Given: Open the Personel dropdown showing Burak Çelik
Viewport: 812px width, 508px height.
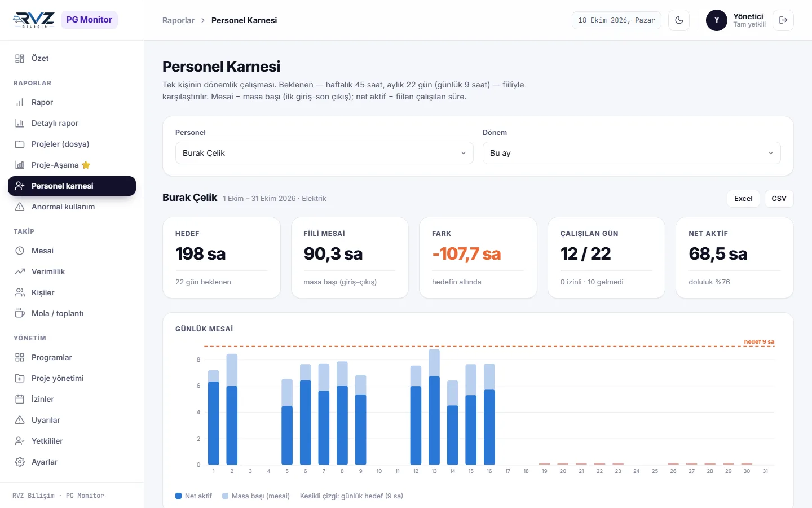Looking at the screenshot, I should tap(324, 153).
